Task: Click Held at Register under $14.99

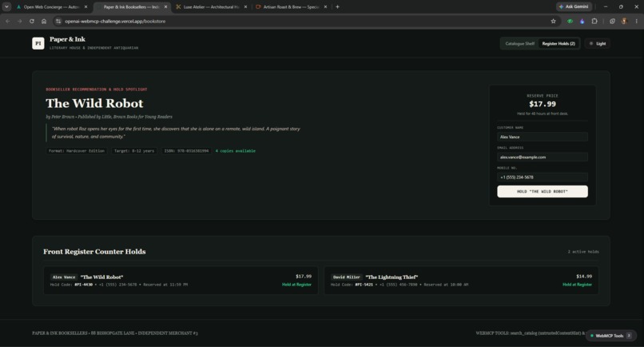Action: (577, 285)
